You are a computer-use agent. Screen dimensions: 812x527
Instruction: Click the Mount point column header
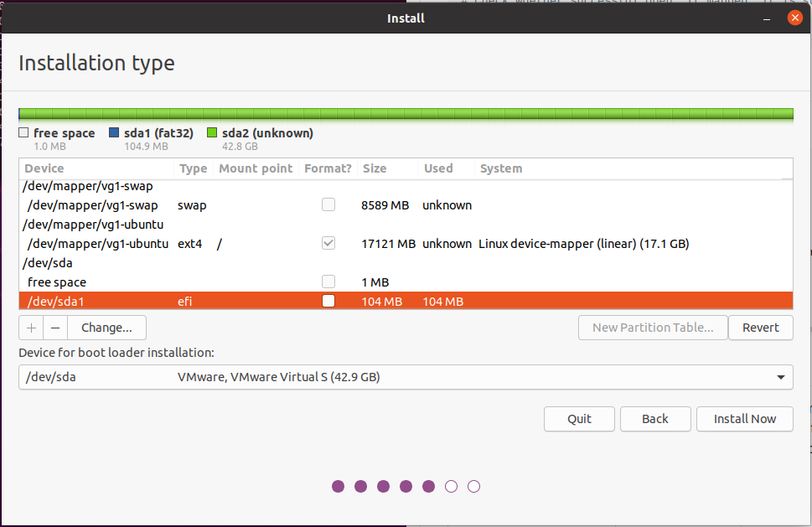tap(256, 168)
